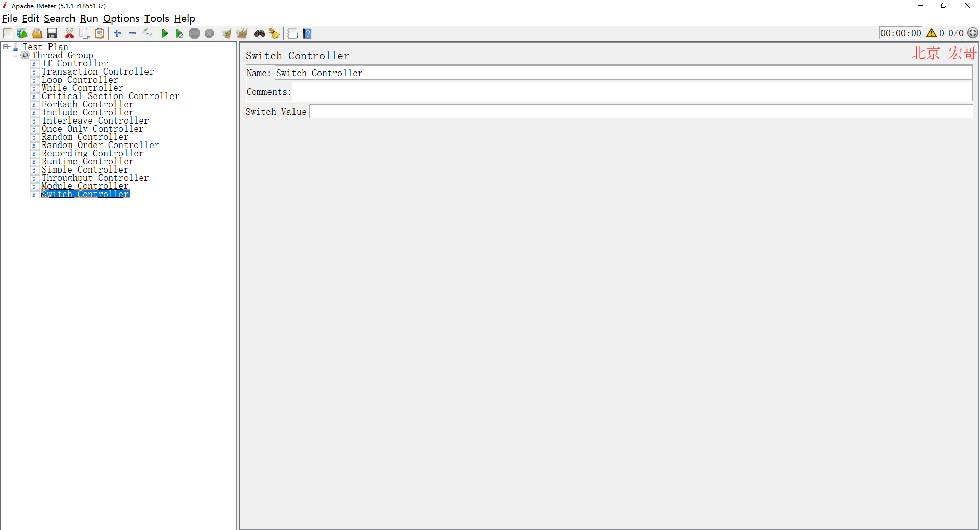Paste using the clipboard icon
The image size is (980, 530).
tap(100, 33)
